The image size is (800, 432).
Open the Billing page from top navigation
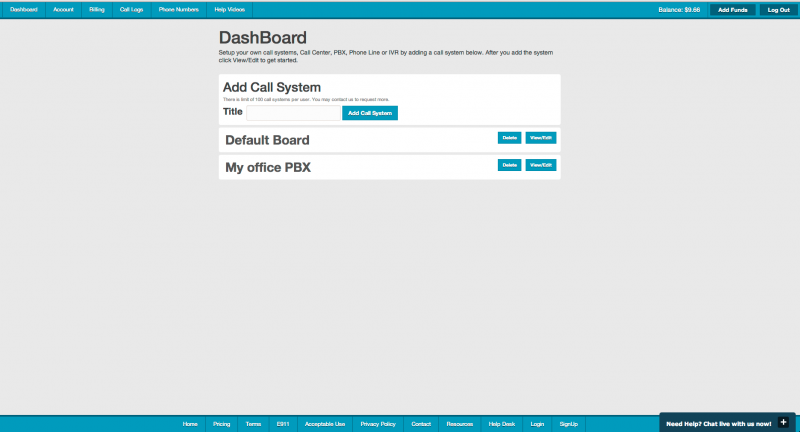click(x=96, y=9)
